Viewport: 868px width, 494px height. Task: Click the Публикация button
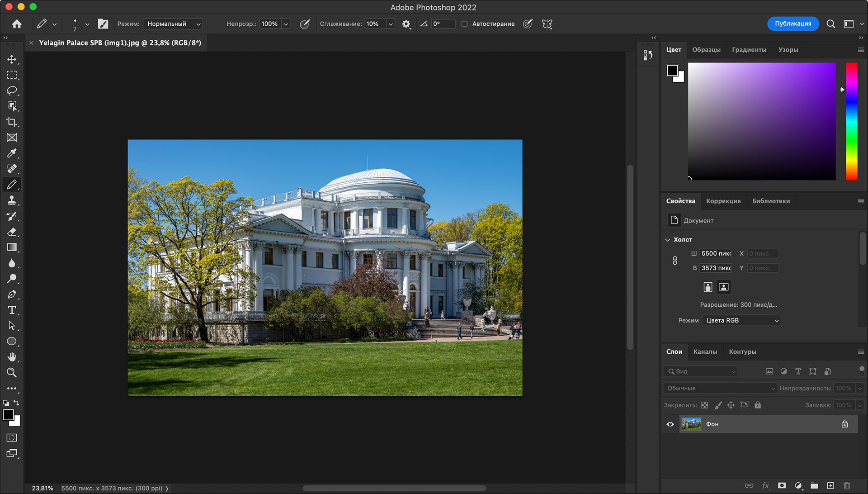[x=793, y=24]
